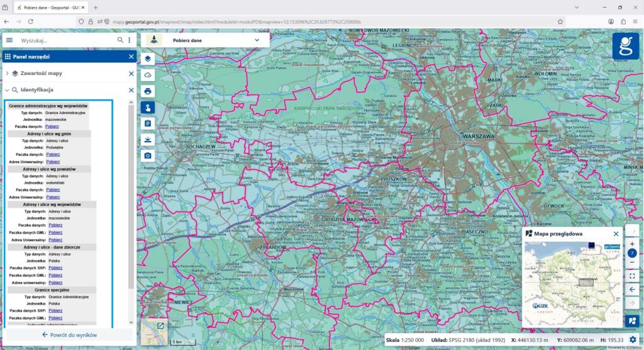Click the results list scroll-down arrow

point(131,322)
